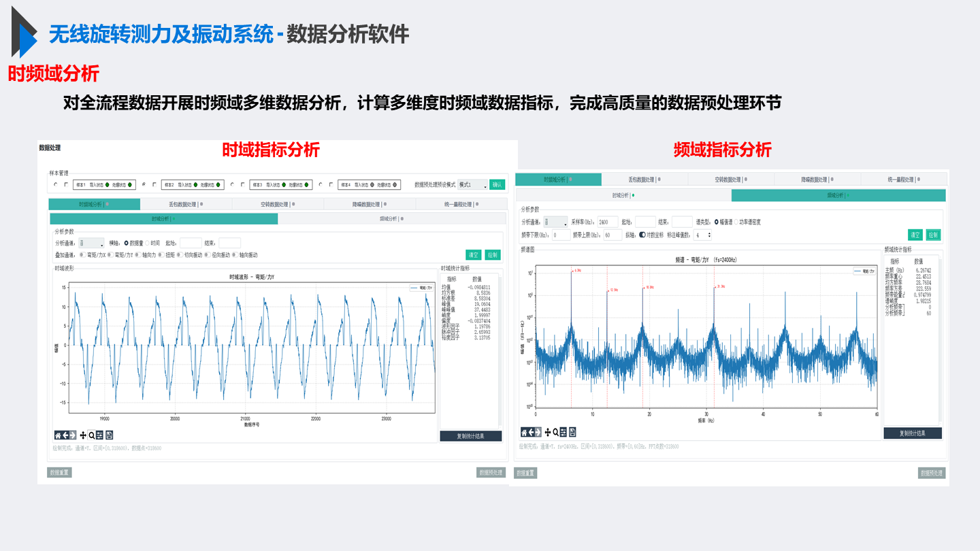Toggle 对数坐标 log axis switch
The height and width of the screenshot is (551, 980).
(x=642, y=235)
